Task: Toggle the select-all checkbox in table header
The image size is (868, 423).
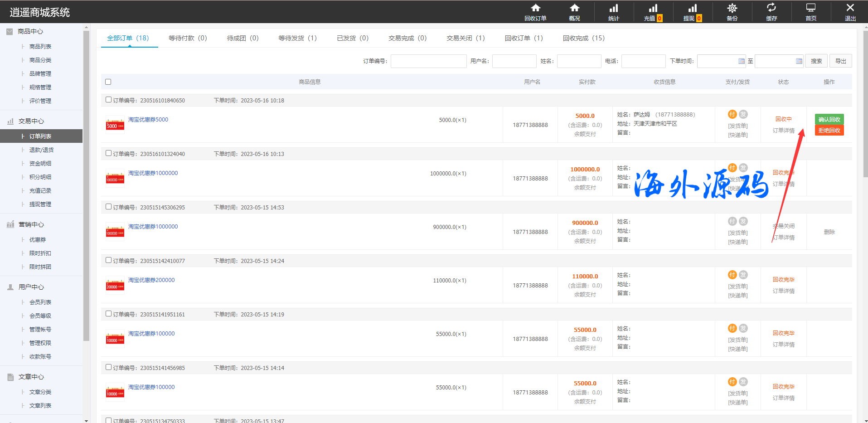Action: [x=108, y=82]
